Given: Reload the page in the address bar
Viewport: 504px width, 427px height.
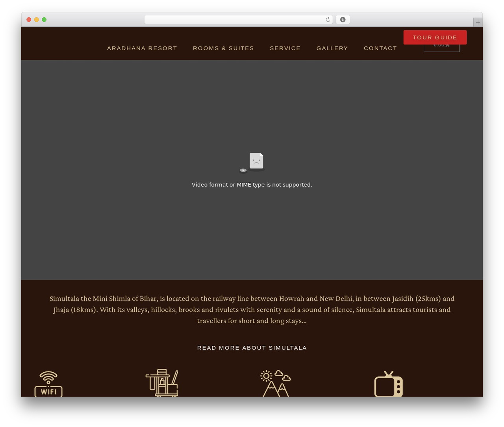Looking at the screenshot, I should click(328, 20).
